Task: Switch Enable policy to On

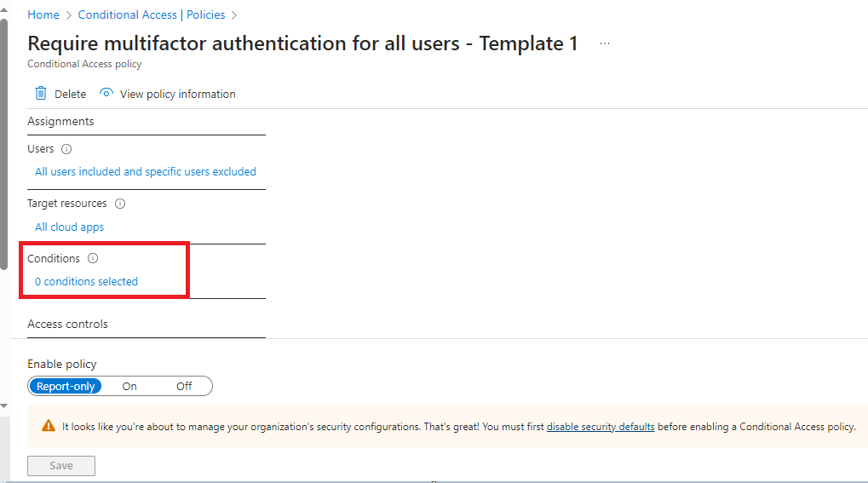Action: [x=129, y=386]
